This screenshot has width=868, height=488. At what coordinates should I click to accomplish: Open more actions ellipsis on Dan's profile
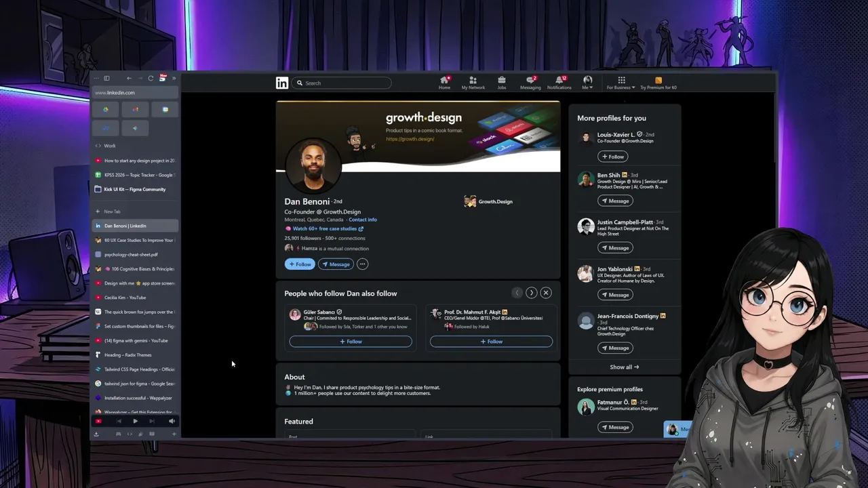point(362,264)
